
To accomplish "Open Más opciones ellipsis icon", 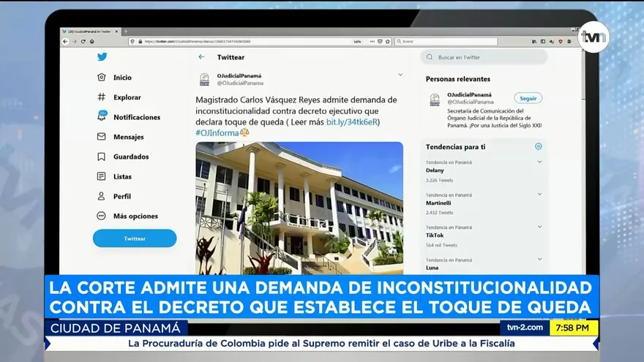I will coord(101,216).
